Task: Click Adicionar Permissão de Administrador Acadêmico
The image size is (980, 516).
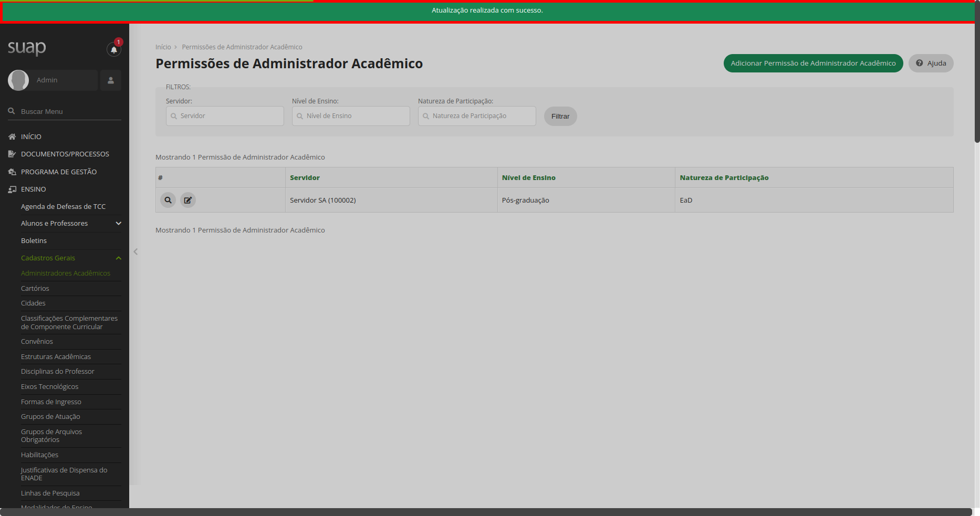Action: (x=813, y=64)
